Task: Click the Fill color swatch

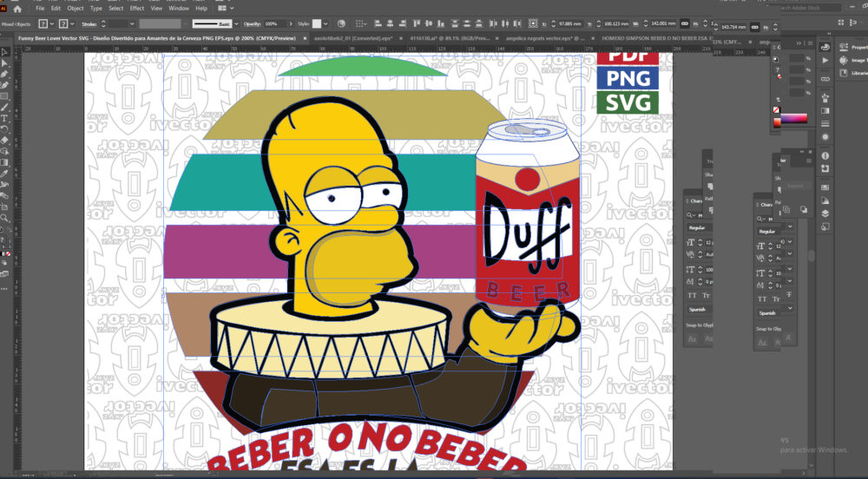Action: (x=43, y=23)
